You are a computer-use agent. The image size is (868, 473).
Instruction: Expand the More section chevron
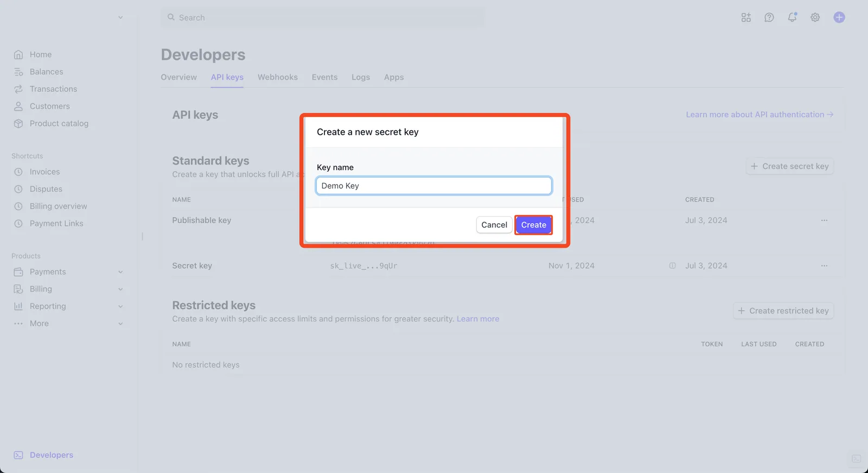[x=120, y=324]
